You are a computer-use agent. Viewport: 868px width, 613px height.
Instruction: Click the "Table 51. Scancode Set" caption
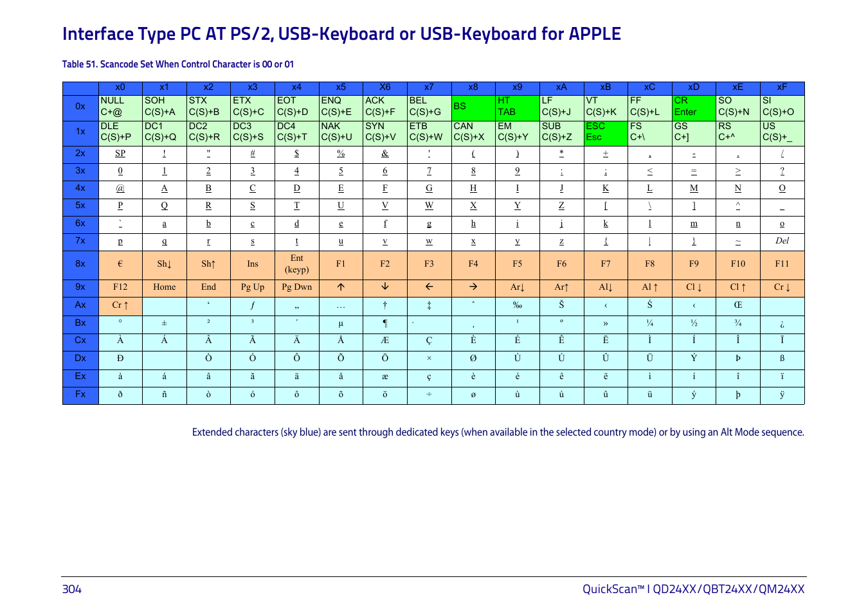point(178,64)
